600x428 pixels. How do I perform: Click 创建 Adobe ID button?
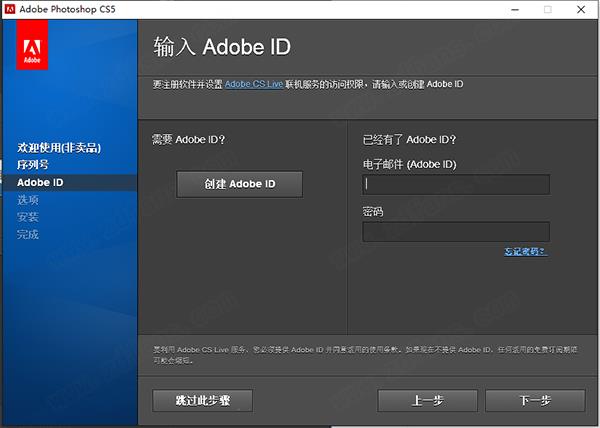point(240,184)
